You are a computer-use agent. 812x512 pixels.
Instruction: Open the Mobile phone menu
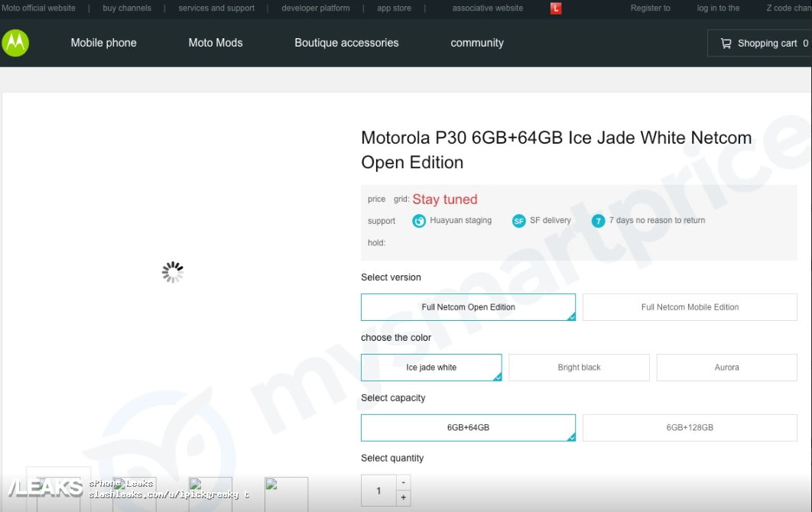(103, 43)
